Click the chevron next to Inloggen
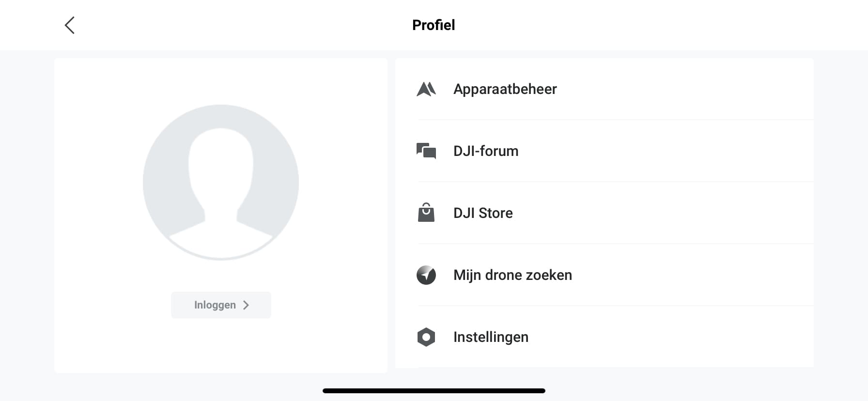This screenshot has height=401, width=868. (x=246, y=305)
